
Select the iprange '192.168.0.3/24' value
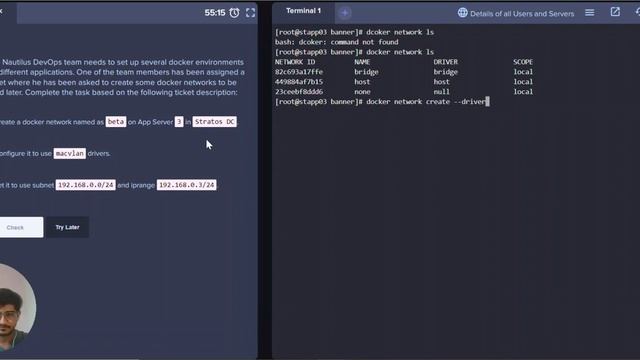187,185
